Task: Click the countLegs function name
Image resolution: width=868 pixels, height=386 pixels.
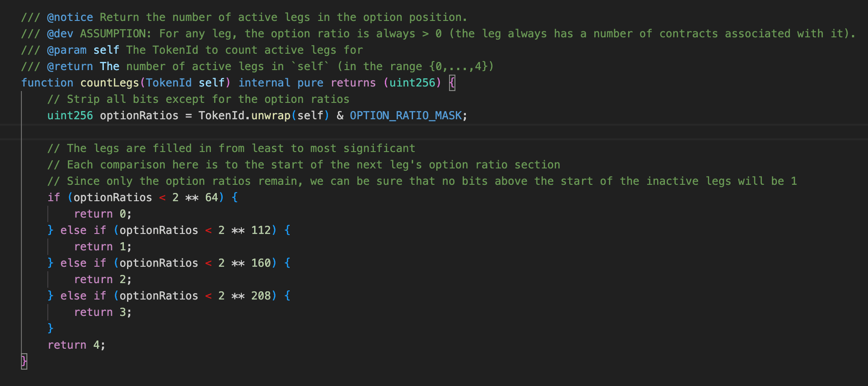Action: pos(109,83)
